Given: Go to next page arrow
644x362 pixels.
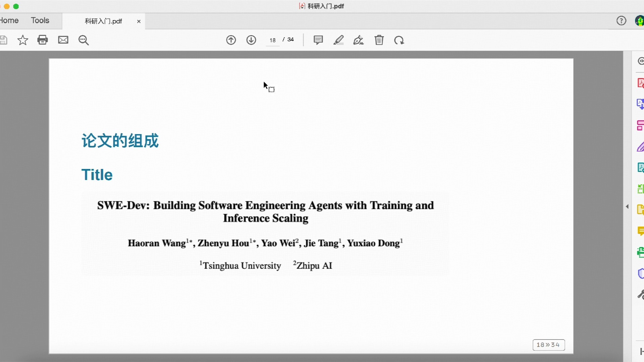Looking at the screenshot, I should click(251, 40).
